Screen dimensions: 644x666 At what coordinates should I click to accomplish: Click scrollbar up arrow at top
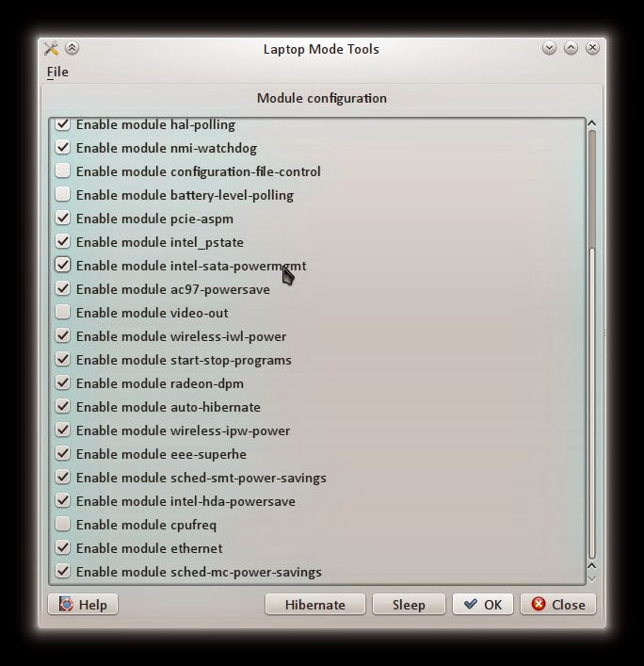point(592,123)
